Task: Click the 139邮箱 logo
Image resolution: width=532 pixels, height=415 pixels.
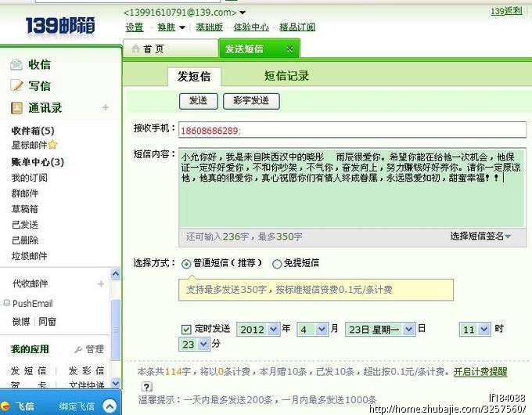Action: coord(60,26)
